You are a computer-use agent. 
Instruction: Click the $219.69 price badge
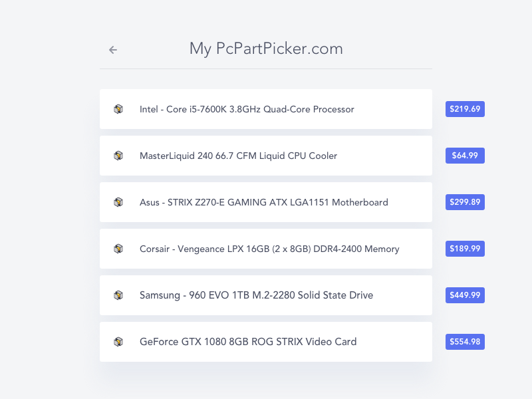pos(465,109)
